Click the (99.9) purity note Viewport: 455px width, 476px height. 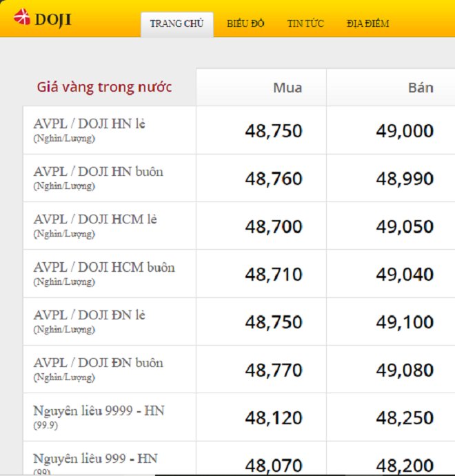[45, 425]
